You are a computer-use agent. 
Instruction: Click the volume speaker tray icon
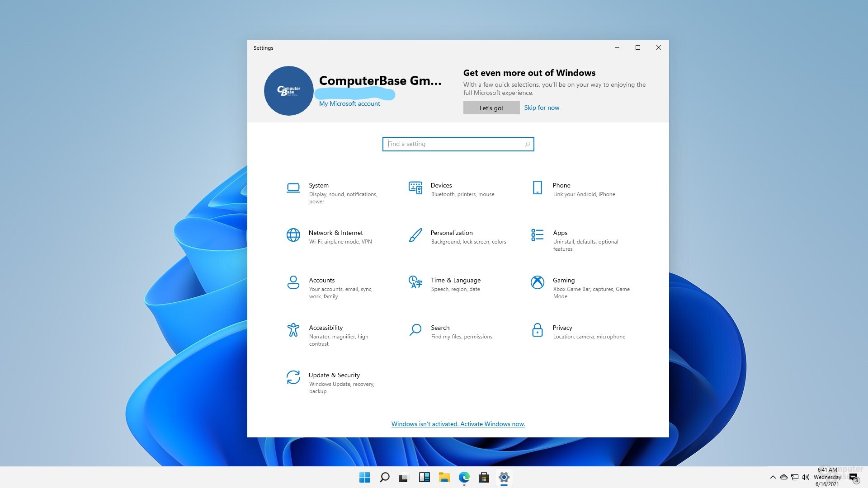point(805,477)
